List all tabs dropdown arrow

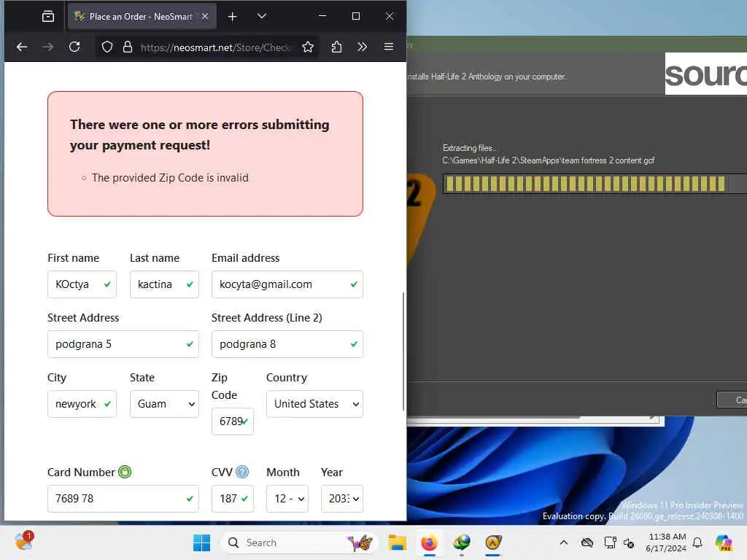click(262, 16)
